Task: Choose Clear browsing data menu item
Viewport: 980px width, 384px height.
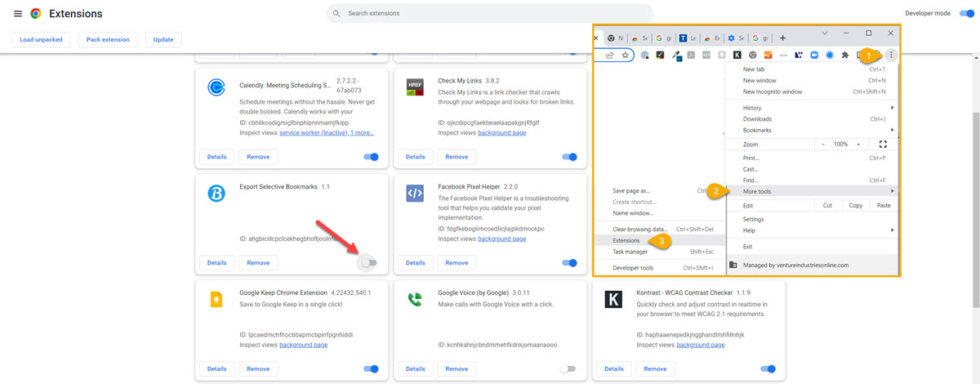Action: pos(660,230)
